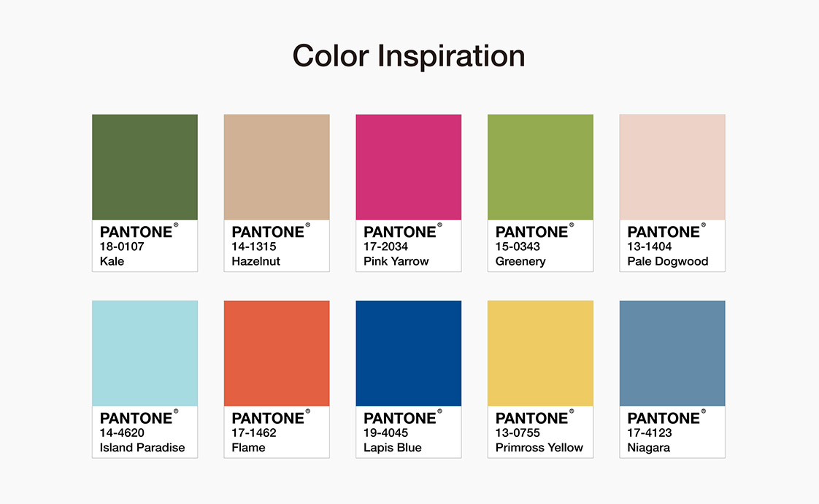This screenshot has height=504, width=819.
Task: Click the Island Paradise light blue swatch
Action: click(145, 353)
